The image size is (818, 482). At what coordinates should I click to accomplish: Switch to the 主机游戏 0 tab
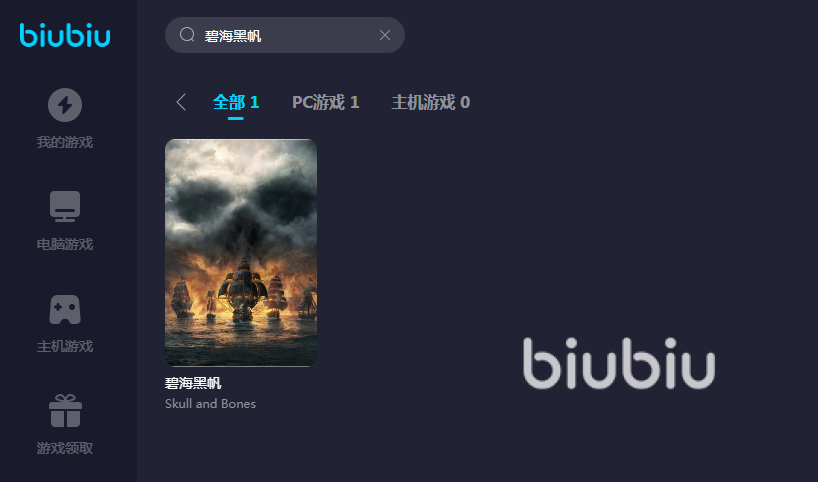coord(431,102)
